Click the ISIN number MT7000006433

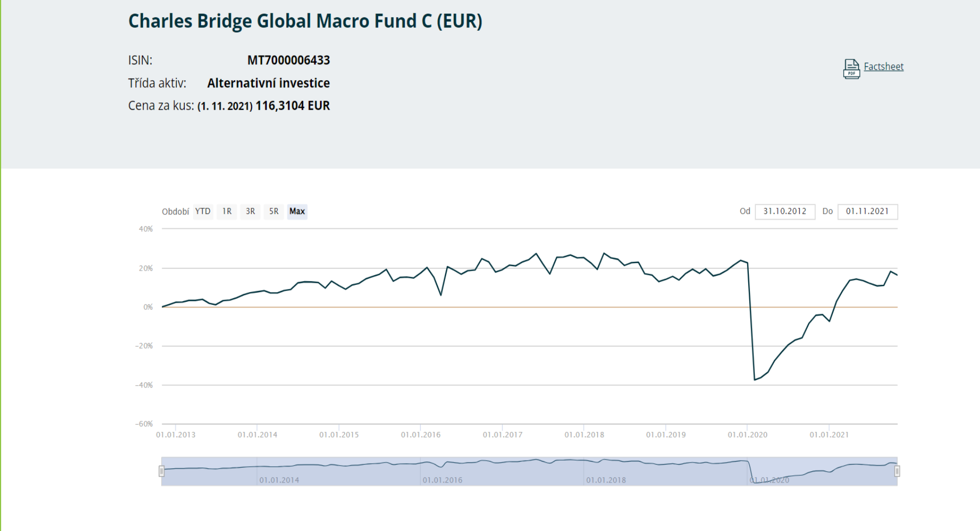pyautogui.click(x=288, y=60)
